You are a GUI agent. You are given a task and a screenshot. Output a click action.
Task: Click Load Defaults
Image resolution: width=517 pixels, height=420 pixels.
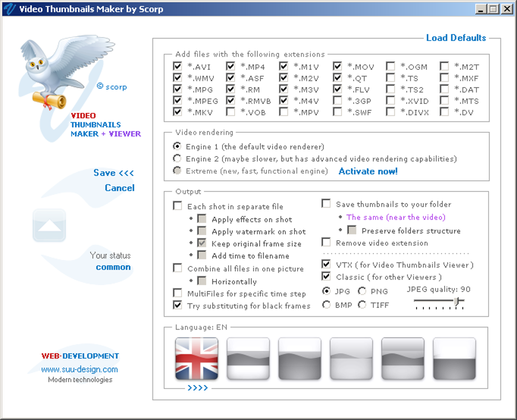click(x=456, y=38)
